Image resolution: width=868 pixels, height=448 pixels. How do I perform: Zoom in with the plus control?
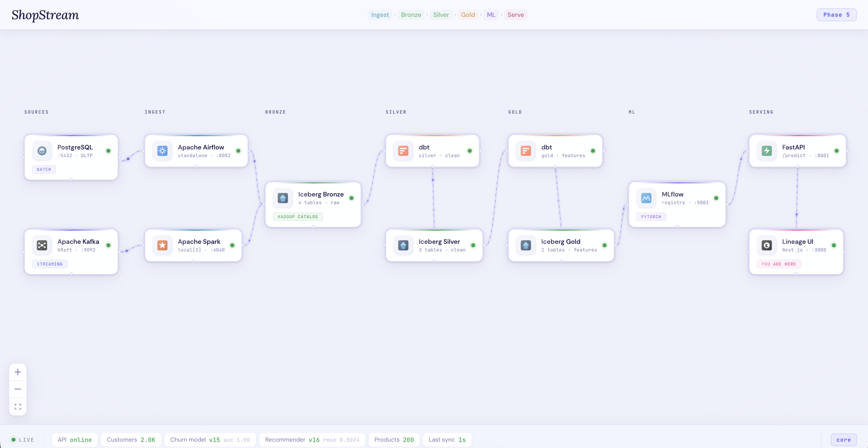[18, 372]
